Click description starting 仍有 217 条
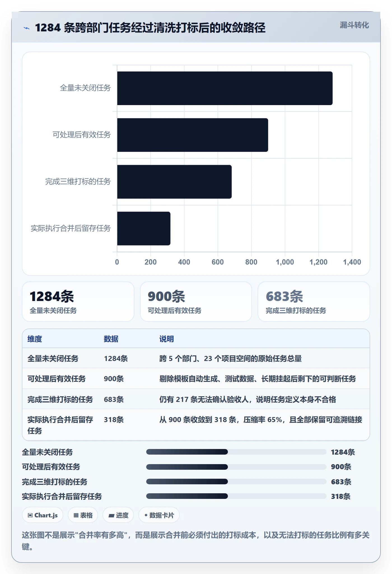Image resolution: width=392 pixels, height=574 pixels. click(x=248, y=399)
